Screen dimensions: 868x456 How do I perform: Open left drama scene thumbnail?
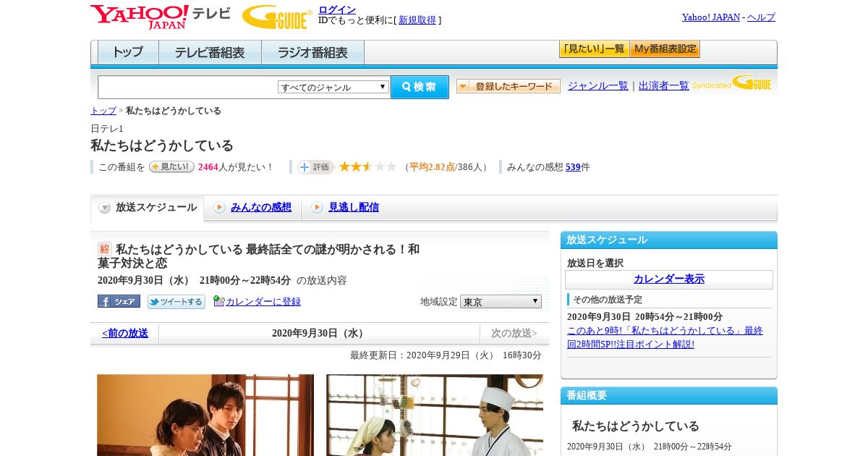coord(205,415)
